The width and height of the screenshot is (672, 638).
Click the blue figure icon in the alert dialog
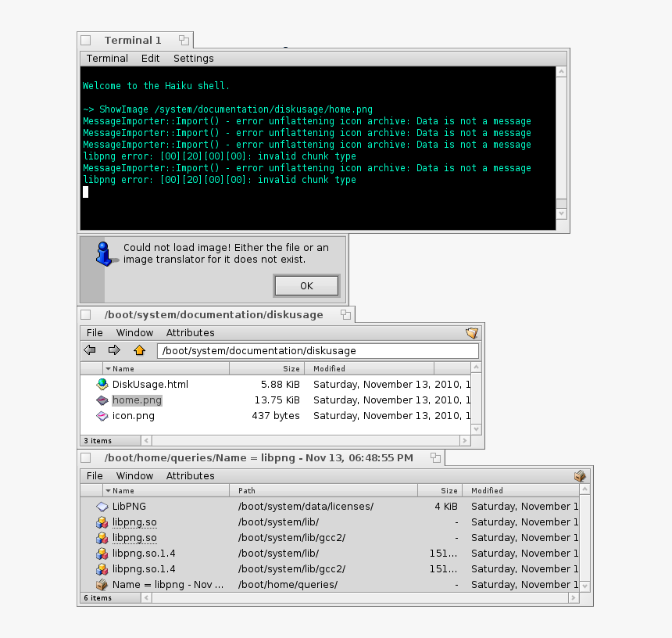point(104,253)
